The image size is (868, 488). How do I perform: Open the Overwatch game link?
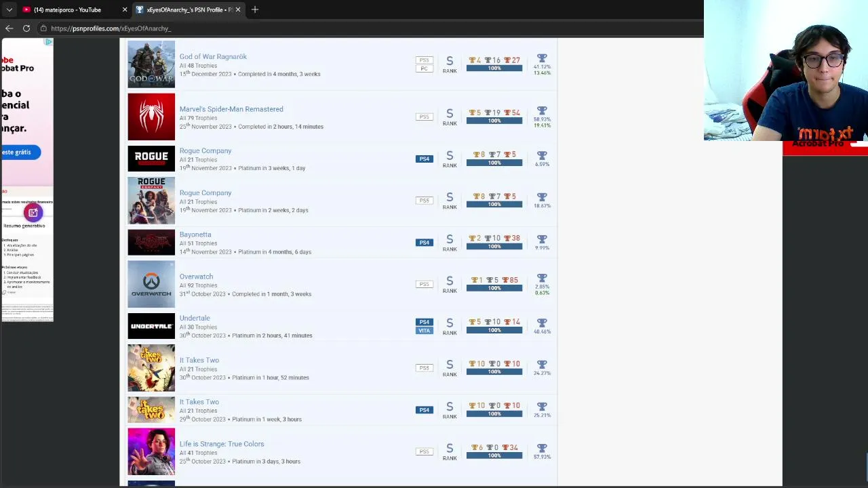[196, 277]
